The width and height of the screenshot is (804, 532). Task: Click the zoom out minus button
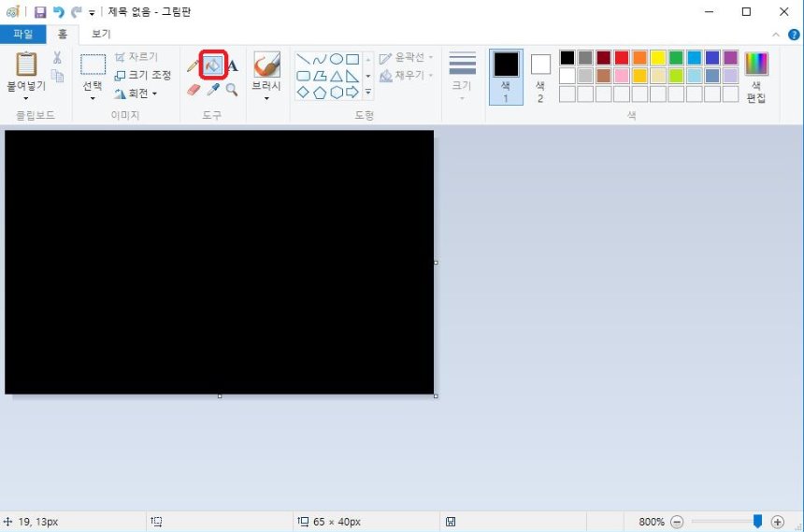click(x=677, y=523)
